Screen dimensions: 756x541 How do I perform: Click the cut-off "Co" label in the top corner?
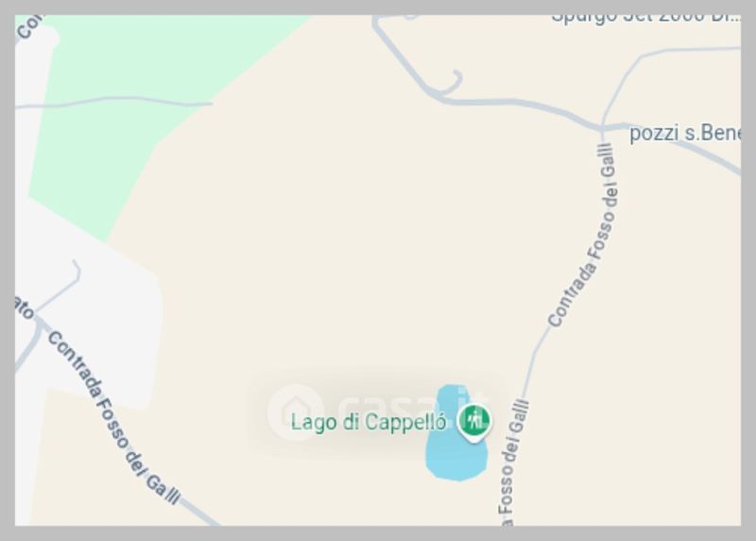tap(28, 26)
